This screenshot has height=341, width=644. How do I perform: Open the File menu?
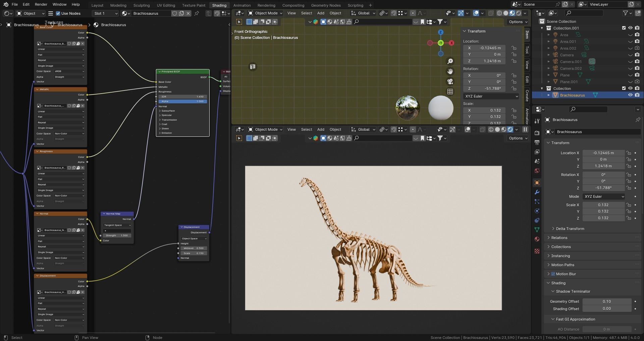tap(15, 4)
